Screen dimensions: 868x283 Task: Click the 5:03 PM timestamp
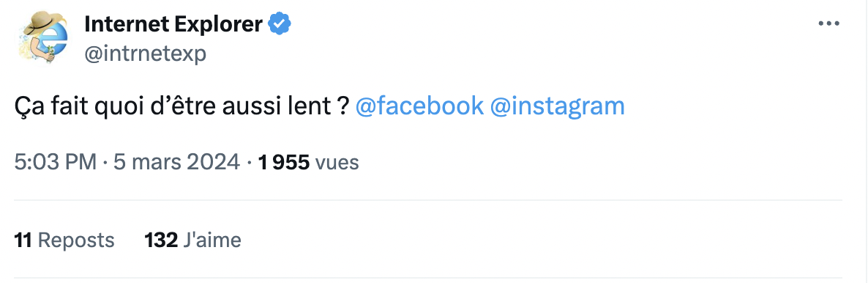click(56, 162)
